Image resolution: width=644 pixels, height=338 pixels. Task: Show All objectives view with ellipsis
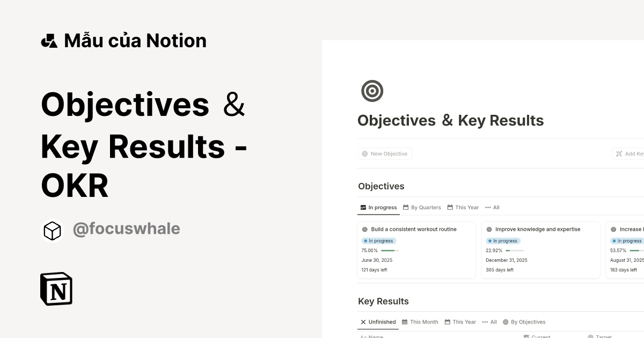tap(492, 208)
